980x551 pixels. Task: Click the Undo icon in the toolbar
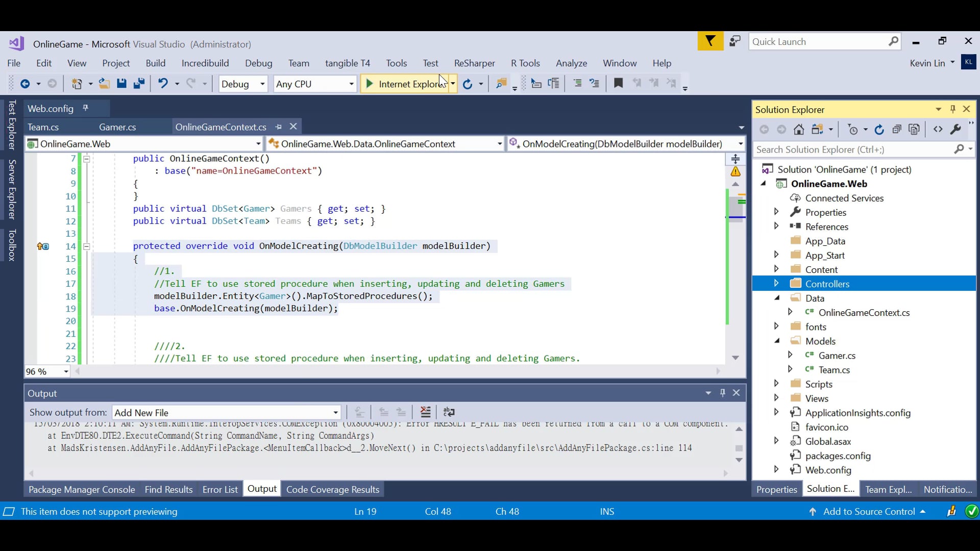162,84
